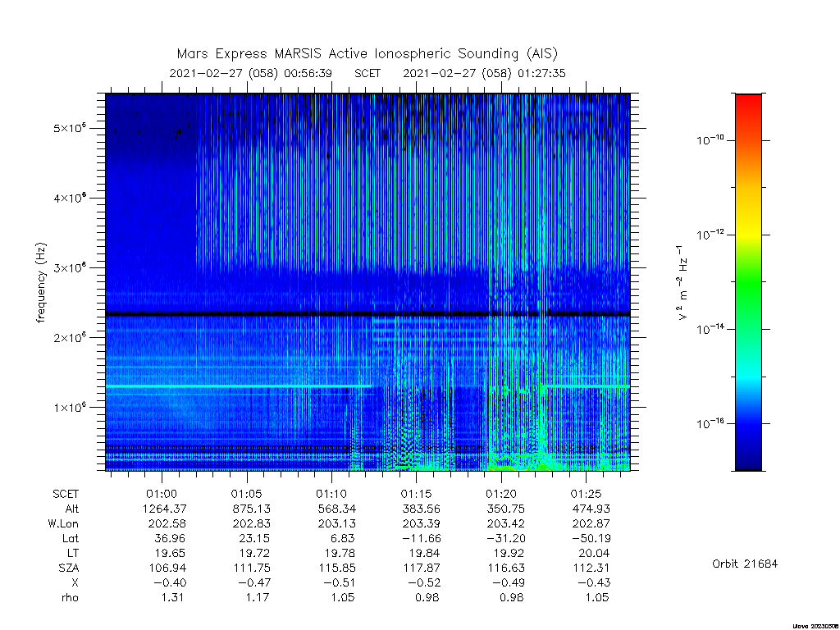Click the 'V² m⁻² Hz⁻¹' units label
Viewport: 840px width, 630px height.
(x=682, y=283)
